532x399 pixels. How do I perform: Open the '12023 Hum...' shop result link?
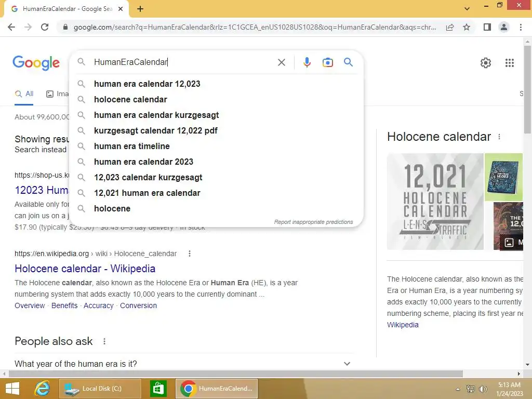[x=42, y=190]
